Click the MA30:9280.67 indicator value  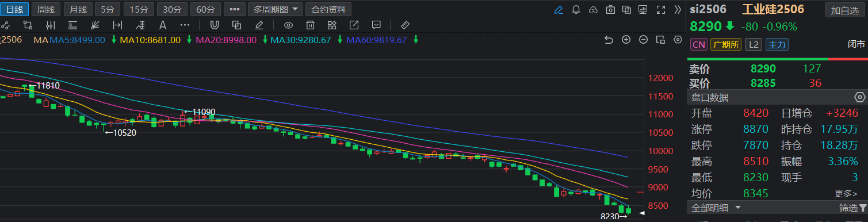point(301,40)
